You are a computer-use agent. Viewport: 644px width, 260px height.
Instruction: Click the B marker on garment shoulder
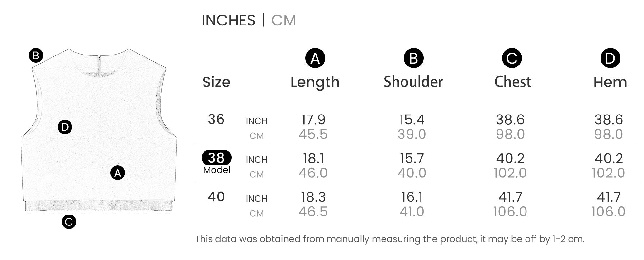(x=36, y=55)
